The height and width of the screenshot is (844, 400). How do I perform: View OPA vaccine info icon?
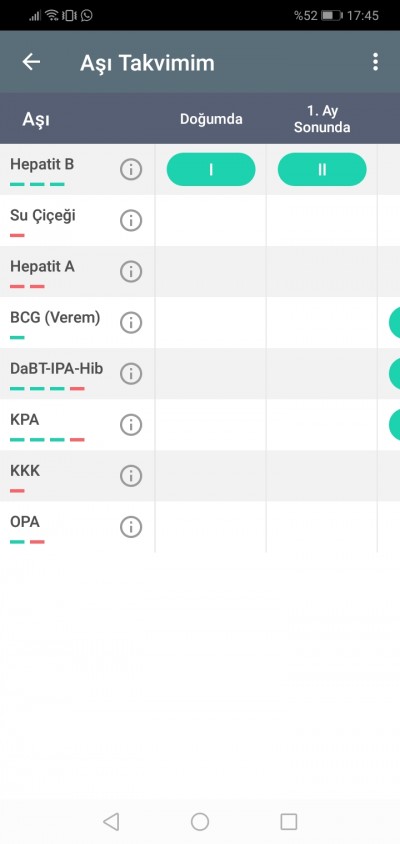click(131, 527)
